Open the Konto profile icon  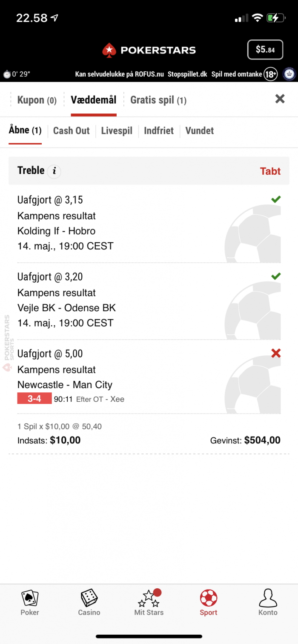[268, 598]
